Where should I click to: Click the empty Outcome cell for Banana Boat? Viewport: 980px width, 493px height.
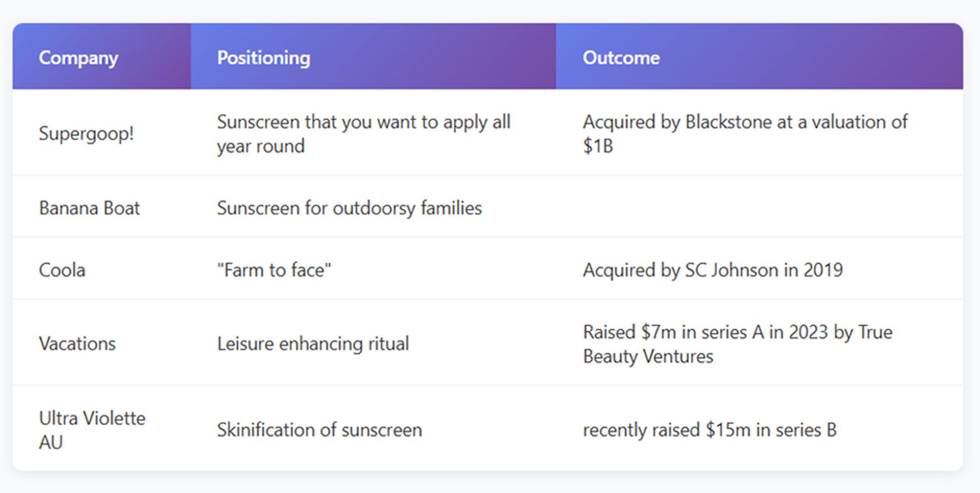coord(759,207)
